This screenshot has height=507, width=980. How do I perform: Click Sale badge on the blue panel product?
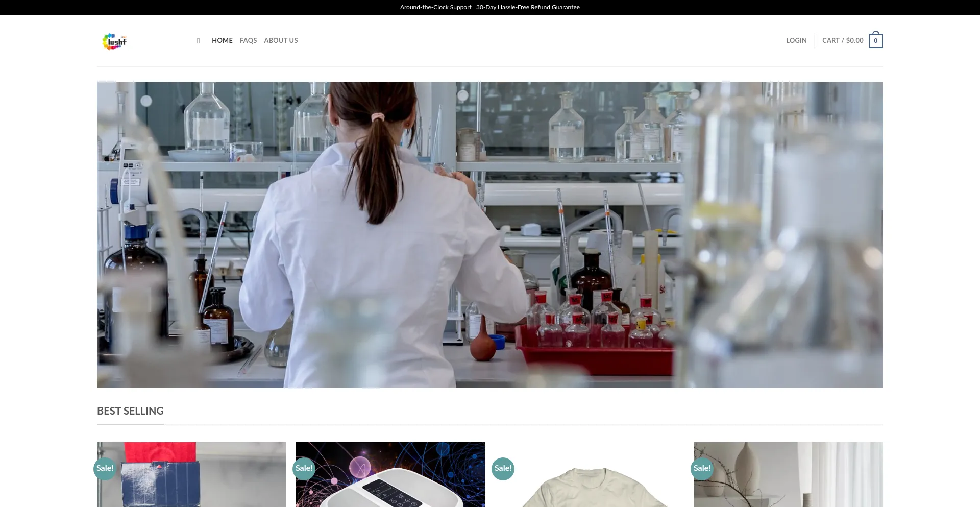click(x=105, y=468)
